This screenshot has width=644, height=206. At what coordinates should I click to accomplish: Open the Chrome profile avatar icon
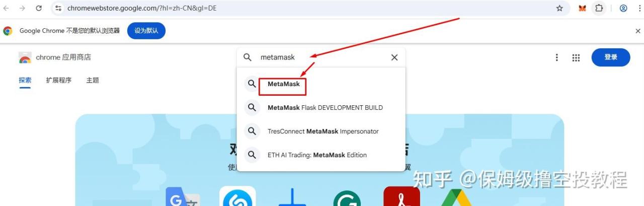pos(623,8)
